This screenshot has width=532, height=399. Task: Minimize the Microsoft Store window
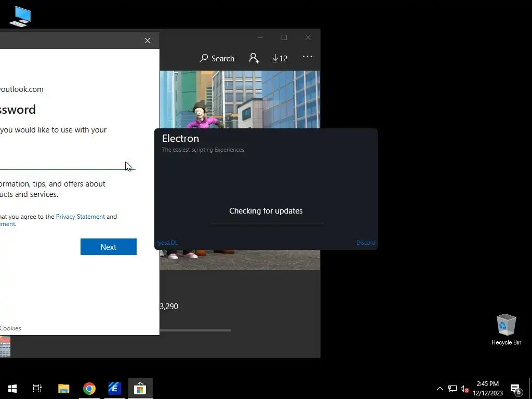[x=260, y=37]
